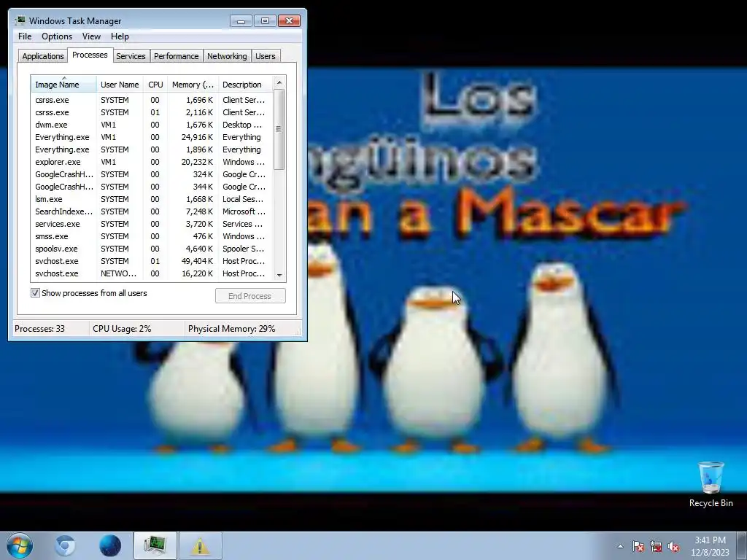Open the File menu
The width and height of the screenshot is (747, 560).
tap(25, 36)
